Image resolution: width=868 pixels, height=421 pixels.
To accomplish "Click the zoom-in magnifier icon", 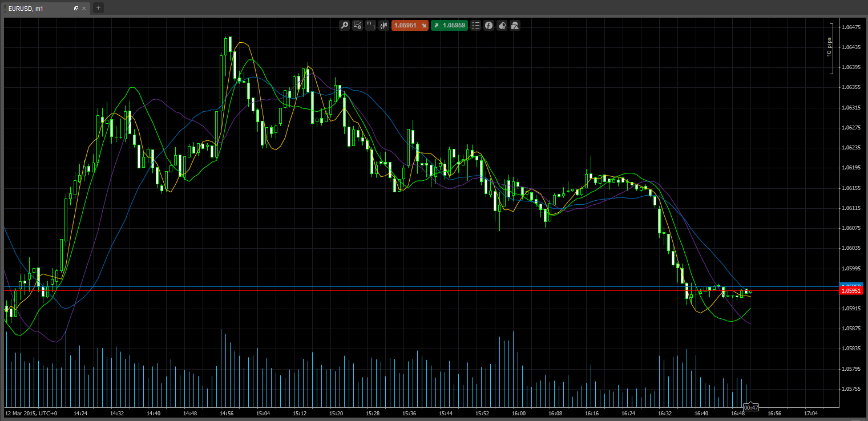I will click(344, 25).
